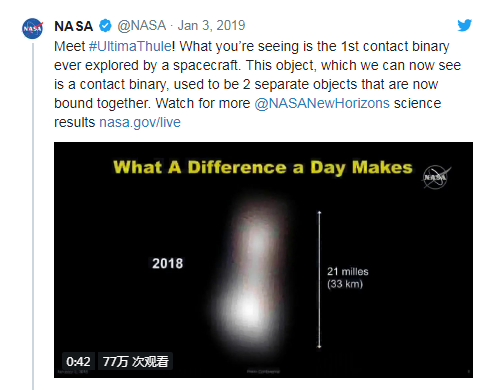This screenshot has height=390, width=486.
Task: Click the video title What A Difference a Day Makes
Action: pos(263,167)
